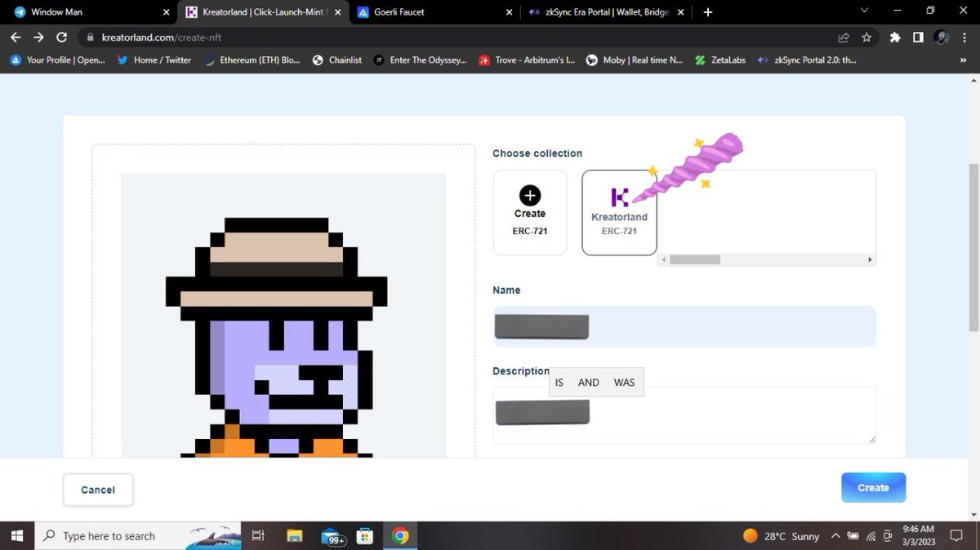Go back using browser back arrow
This screenshot has height=550, width=980.
pos(16,38)
